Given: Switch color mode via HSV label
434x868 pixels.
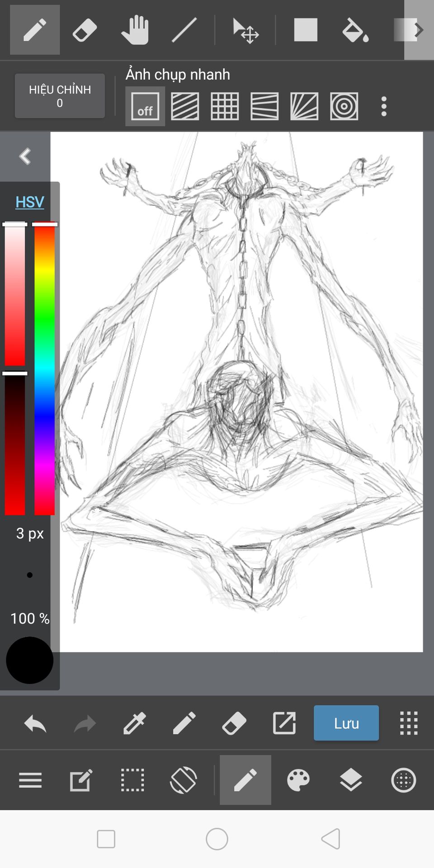Looking at the screenshot, I should coord(30,202).
